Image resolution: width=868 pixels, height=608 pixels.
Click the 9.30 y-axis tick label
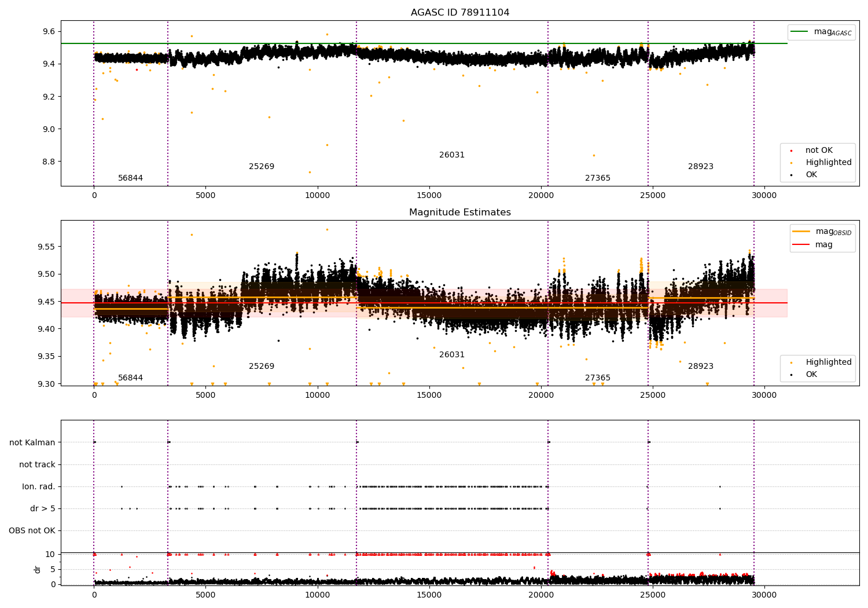coord(46,384)
